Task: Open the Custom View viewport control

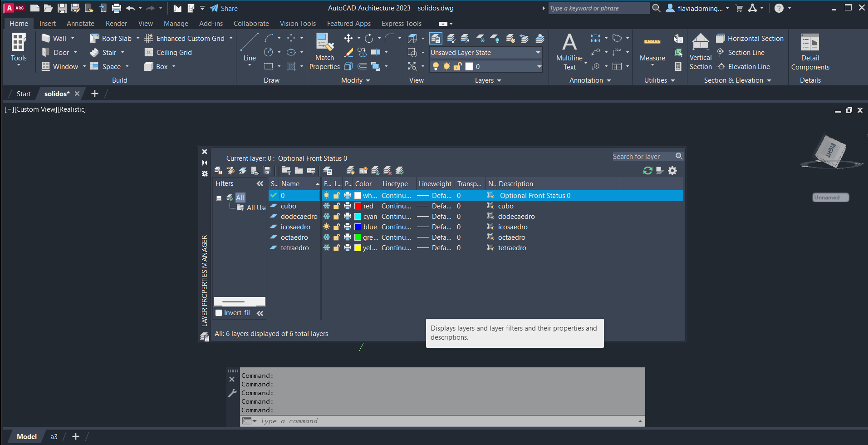Action: pyautogui.click(x=36, y=109)
